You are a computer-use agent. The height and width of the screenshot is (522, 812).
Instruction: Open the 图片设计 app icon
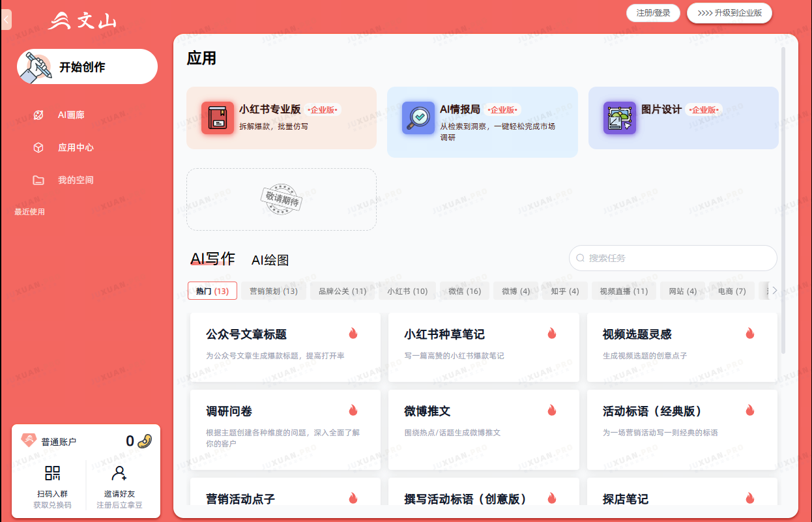coord(620,118)
